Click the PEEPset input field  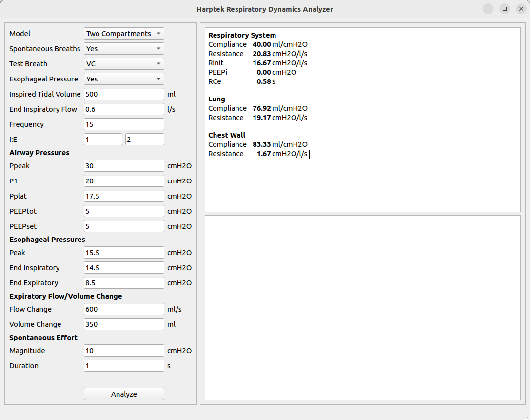pyautogui.click(x=124, y=226)
